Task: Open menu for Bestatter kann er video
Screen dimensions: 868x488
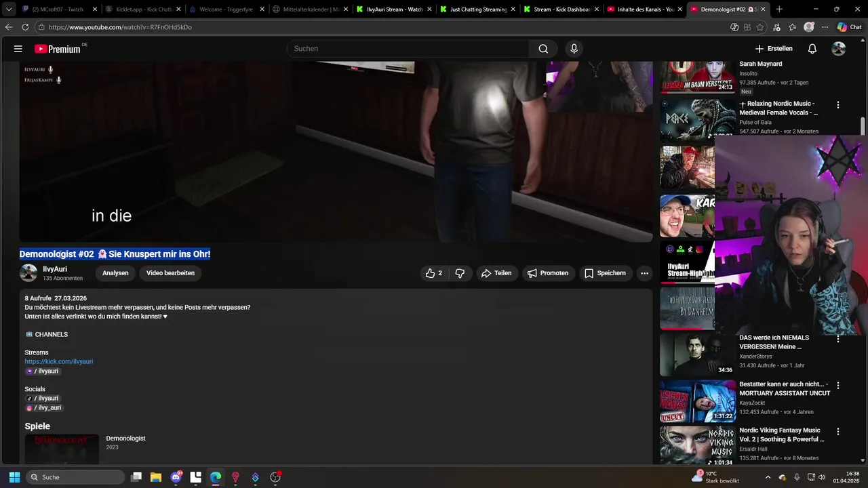Action: point(838,386)
